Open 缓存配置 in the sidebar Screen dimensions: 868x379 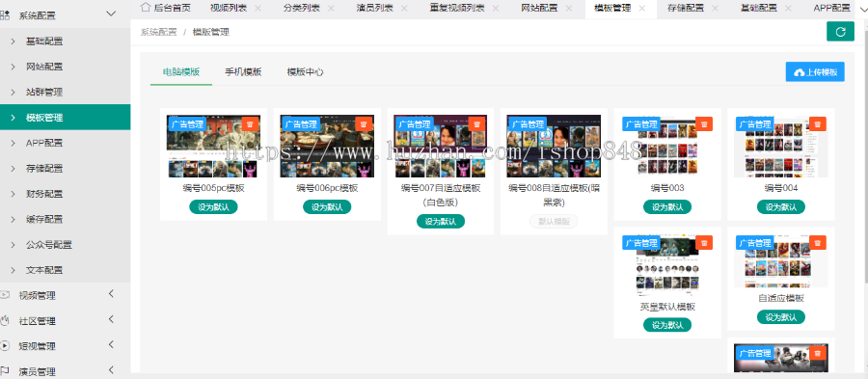pyautogui.click(x=66, y=219)
